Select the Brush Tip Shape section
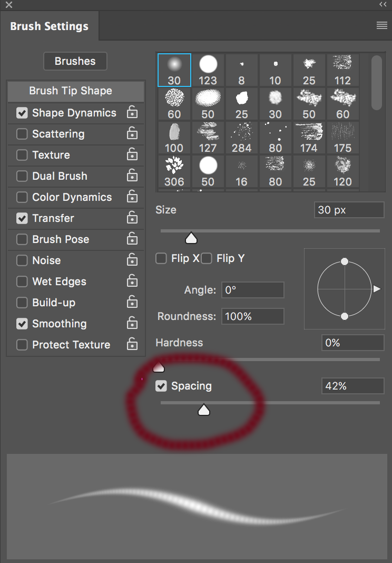This screenshot has height=563, width=392. pos(75,91)
